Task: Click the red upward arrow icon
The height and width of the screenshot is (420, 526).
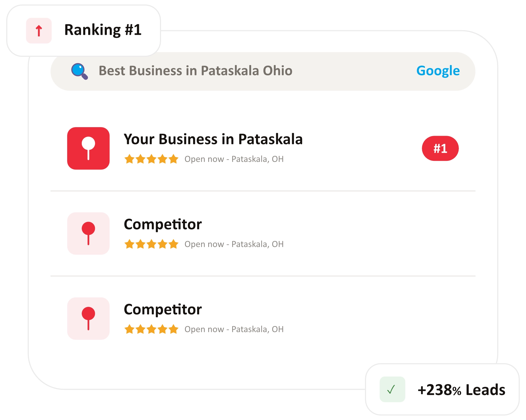Action: pyautogui.click(x=39, y=31)
